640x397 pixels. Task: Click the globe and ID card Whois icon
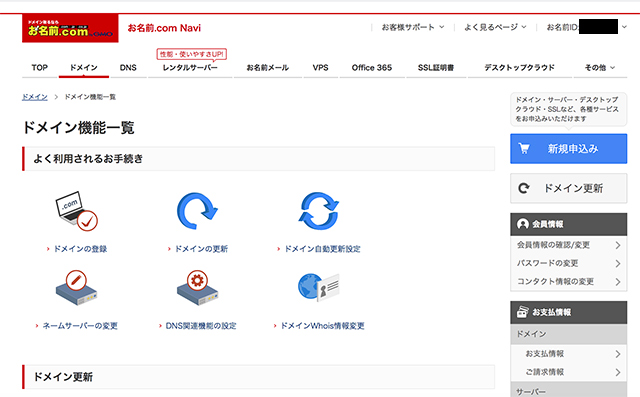pos(319,287)
